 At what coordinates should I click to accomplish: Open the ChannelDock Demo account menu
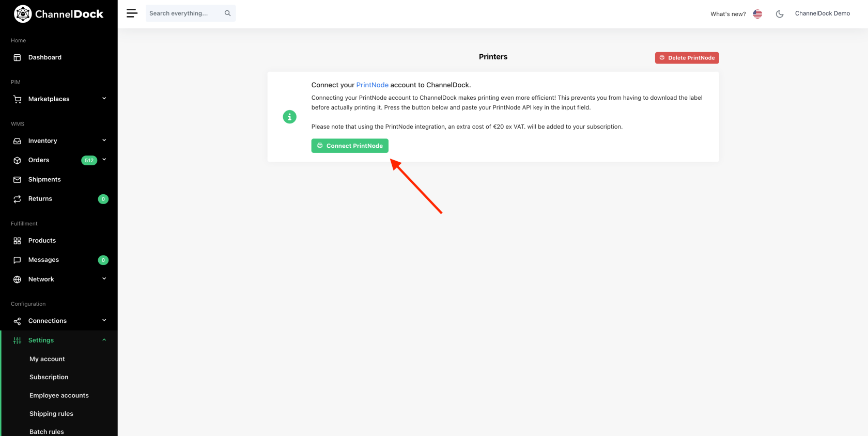[823, 13]
